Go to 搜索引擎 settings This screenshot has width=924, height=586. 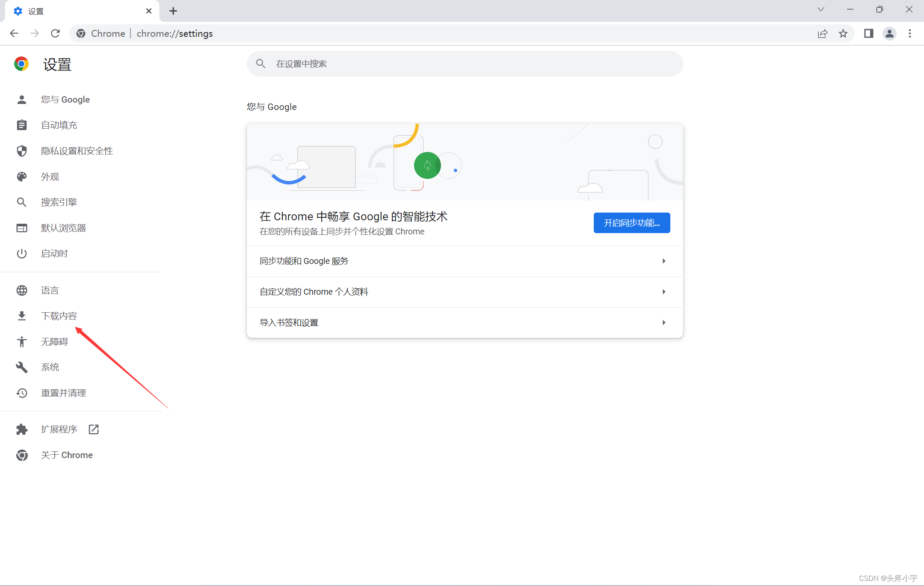click(x=59, y=202)
